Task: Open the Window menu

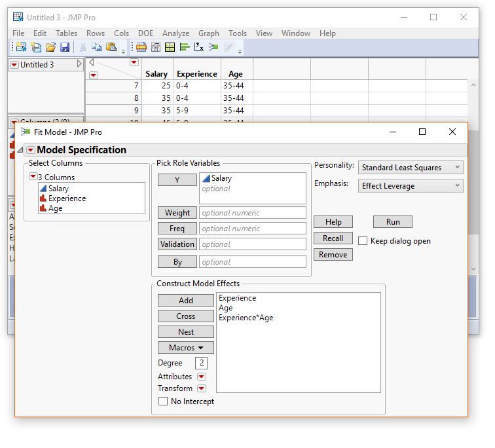Action: (x=296, y=33)
